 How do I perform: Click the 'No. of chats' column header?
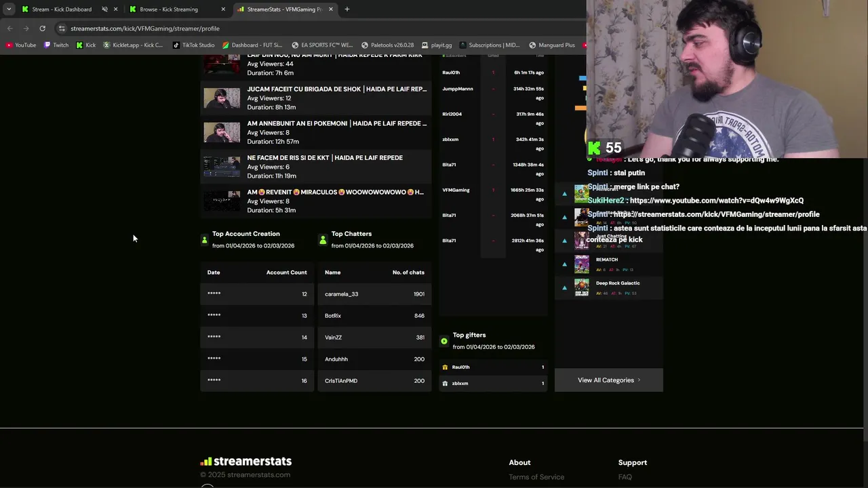point(408,272)
